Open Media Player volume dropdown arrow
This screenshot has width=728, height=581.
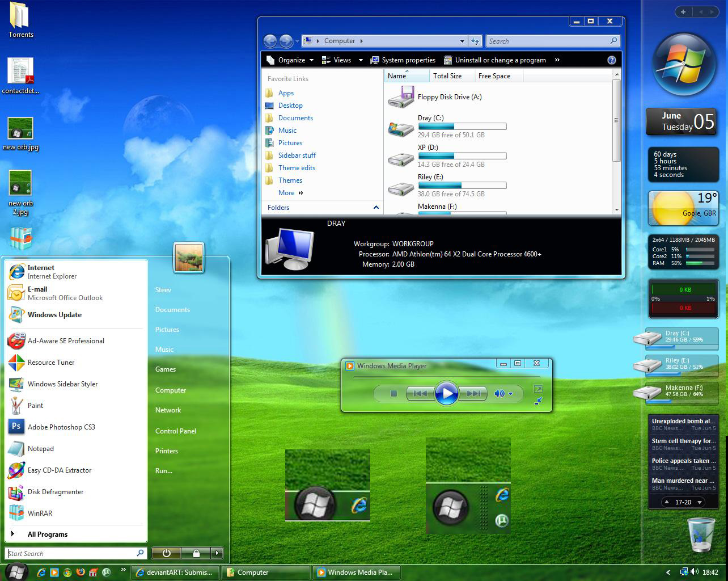point(510,394)
